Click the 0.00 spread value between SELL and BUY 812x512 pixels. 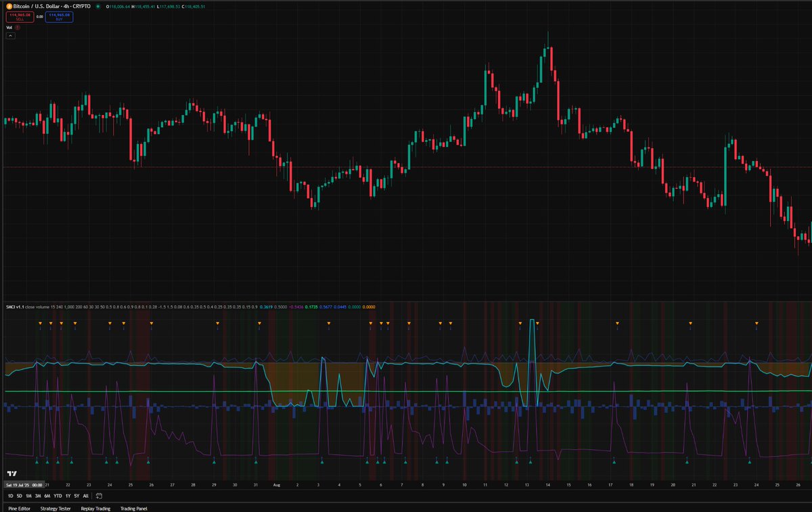[39, 16]
